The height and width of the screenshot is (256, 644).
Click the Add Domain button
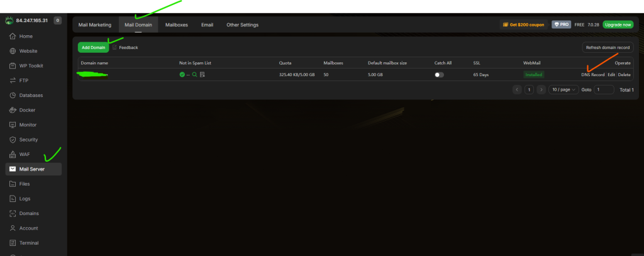pyautogui.click(x=92, y=47)
